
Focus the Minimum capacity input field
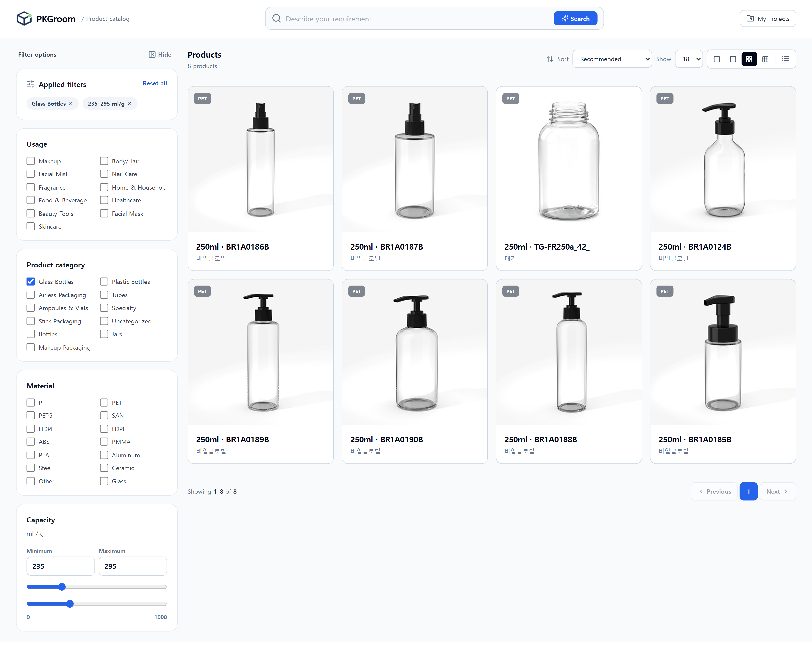pos(61,566)
